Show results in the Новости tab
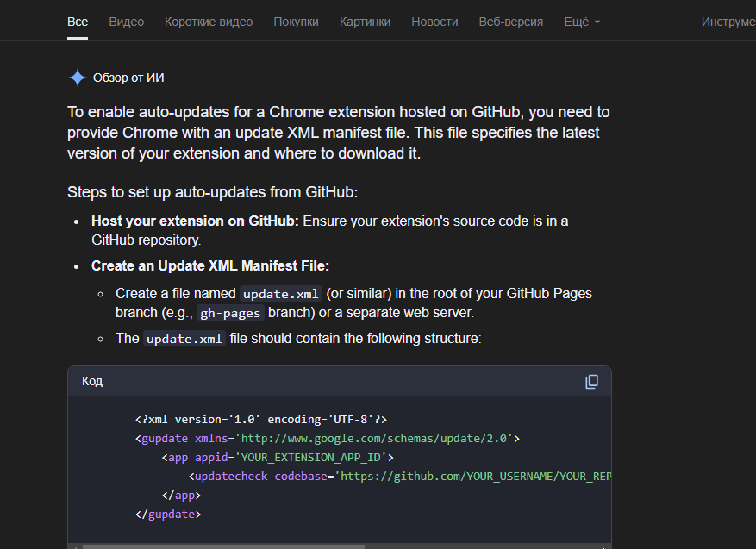The width and height of the screenshot is (756, 549). coord(434,22)
